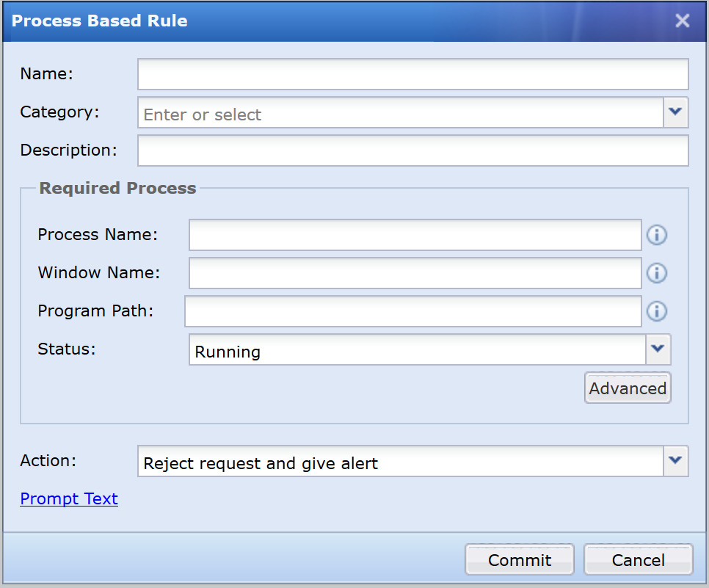The height and width of the screenshot is (588, 709).
Task: Click the Name input field
Action: click(x=412, y=74)
